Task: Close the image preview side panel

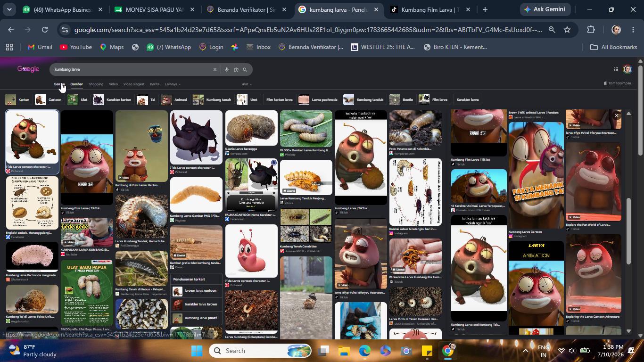Action: 616,115
